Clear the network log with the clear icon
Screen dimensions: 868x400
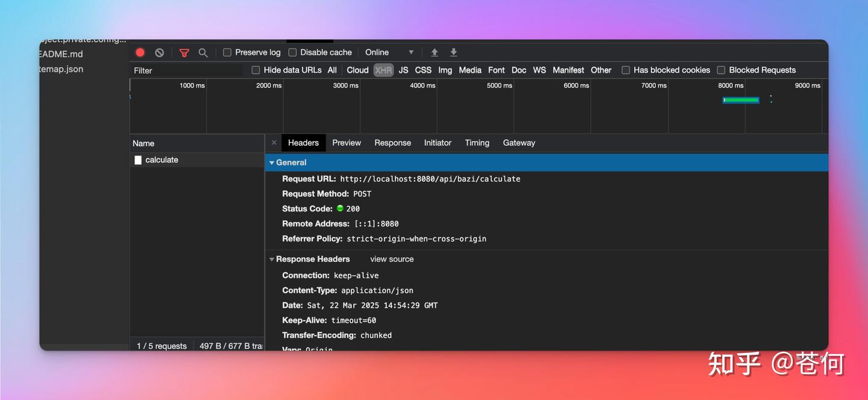pyautogui.click(x=159, y=52)
